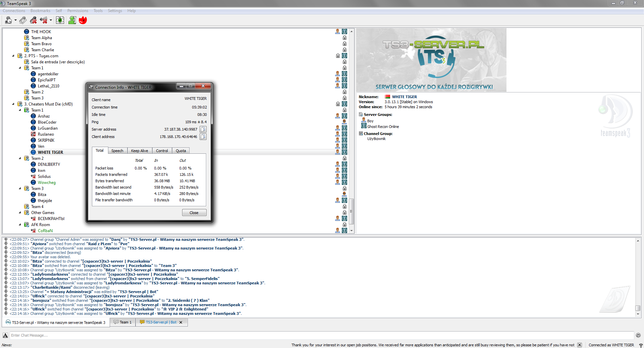The height and width of the screenshot is (348, 644).
Task: Switch to the Total tab in Connection Info
Action: [100, 151]
